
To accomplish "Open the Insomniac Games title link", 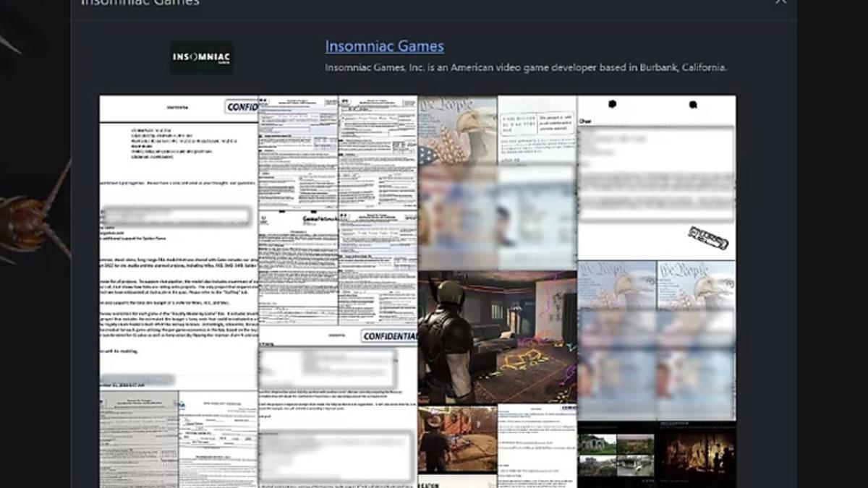I will tap(384, 47).
